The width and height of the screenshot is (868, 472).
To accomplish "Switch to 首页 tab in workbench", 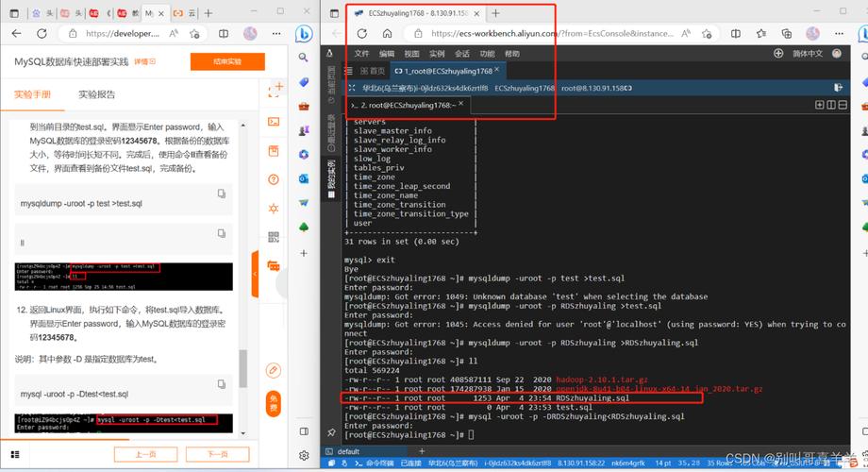I will [x=373, y=71].
